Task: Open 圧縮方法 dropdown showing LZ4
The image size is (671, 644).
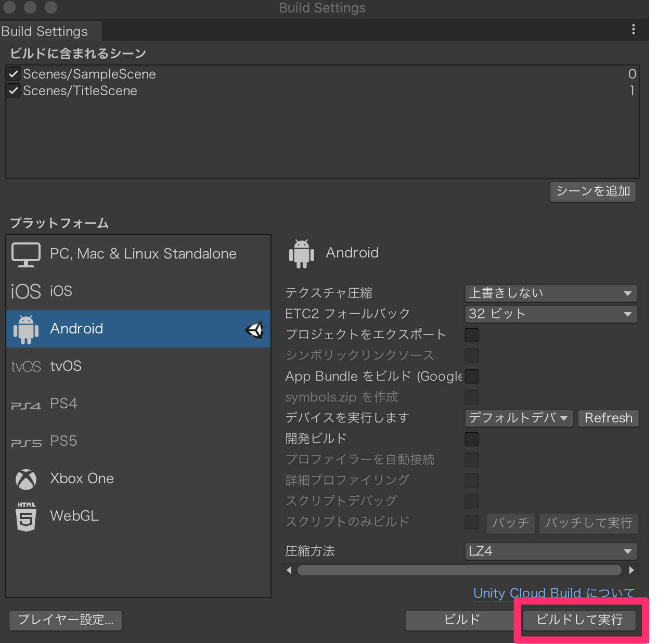Action: coord(551,551)
